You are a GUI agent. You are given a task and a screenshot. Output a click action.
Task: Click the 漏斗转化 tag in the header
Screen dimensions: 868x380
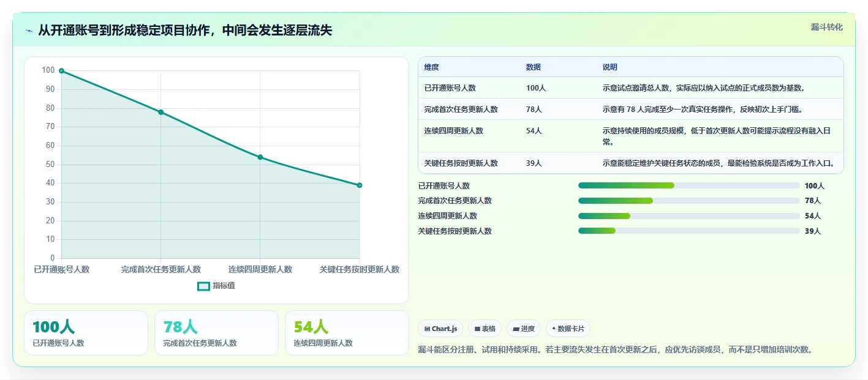coord(827,27)
